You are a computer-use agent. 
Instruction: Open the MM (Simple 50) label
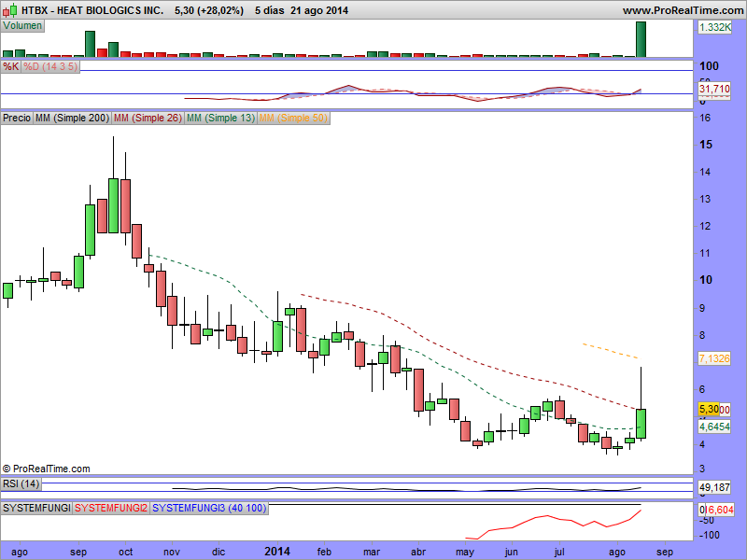pos(293,118)
